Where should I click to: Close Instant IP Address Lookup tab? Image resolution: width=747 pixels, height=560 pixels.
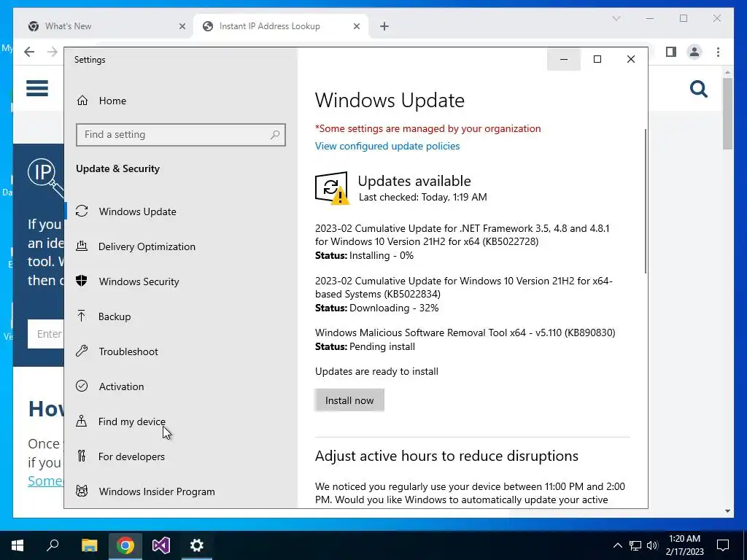tap(356, 26)
